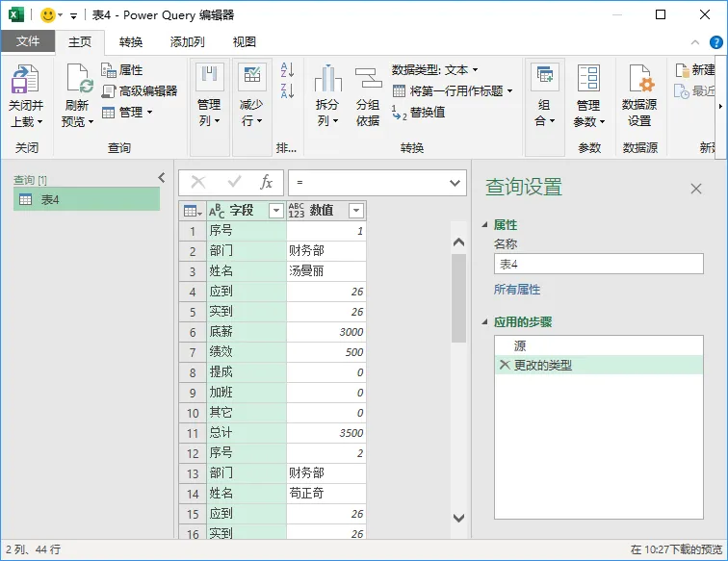Open the 数值 column filter dropdown
Viewport: 728px width, 561px height.
click(356, 211)
